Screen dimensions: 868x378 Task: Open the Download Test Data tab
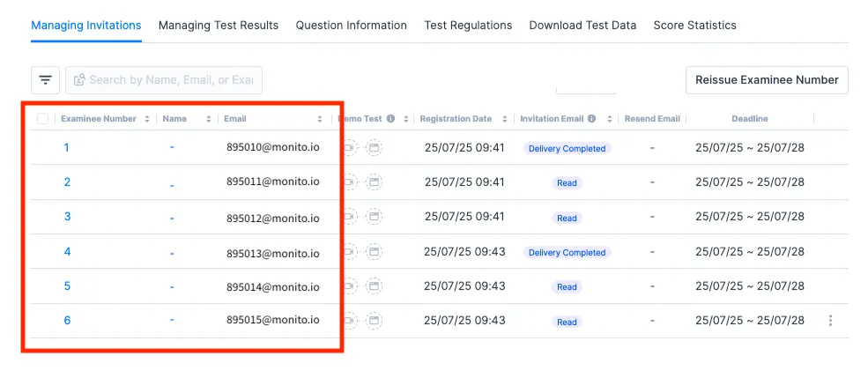(582, 26)
